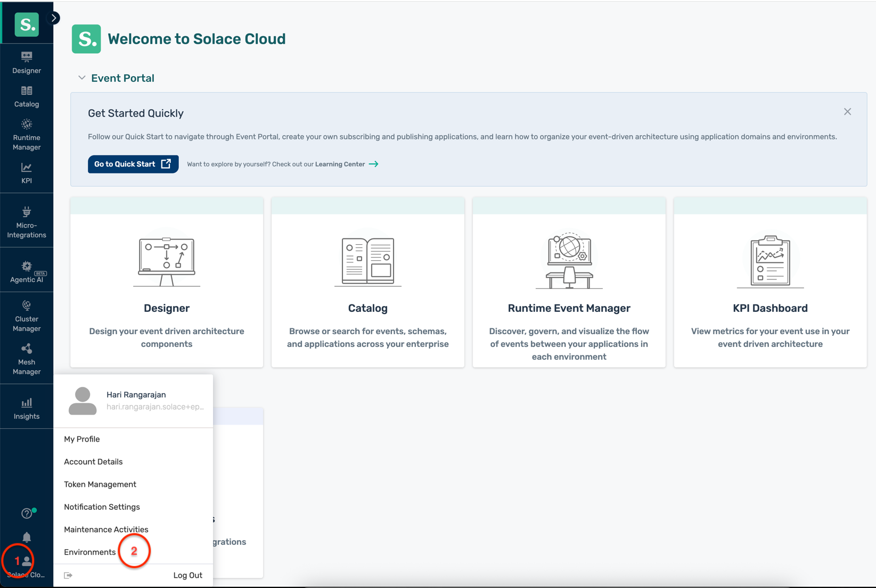Click the help question mark icon
This screenshot has height=588, width=876.
click(26, 512)
